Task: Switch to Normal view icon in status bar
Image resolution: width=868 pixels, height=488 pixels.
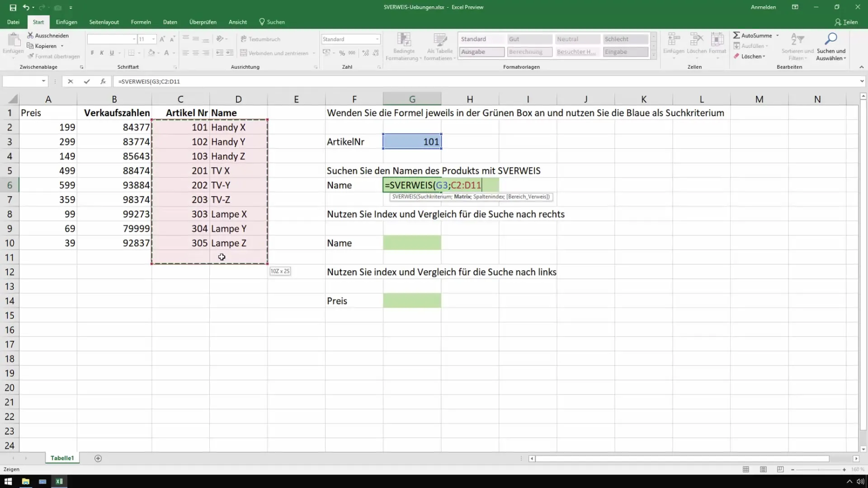Action: [x=746, y=469]
